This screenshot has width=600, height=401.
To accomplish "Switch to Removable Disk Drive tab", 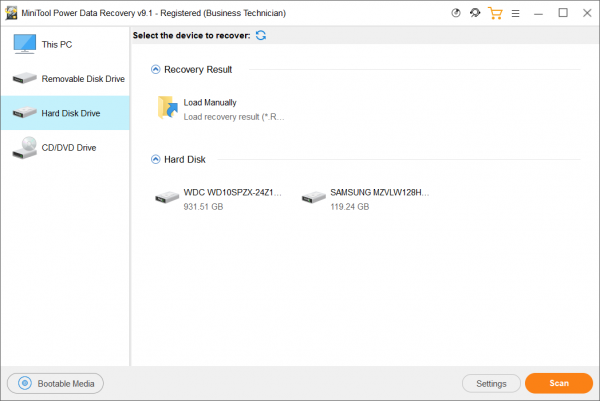I will pyautogui.click(x=65, y=79).
